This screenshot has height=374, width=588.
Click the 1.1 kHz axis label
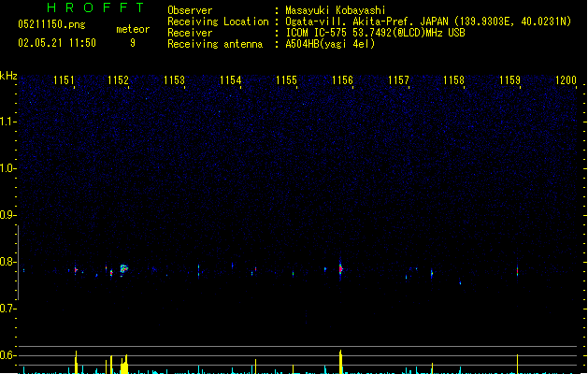click(x=7, y=122)
